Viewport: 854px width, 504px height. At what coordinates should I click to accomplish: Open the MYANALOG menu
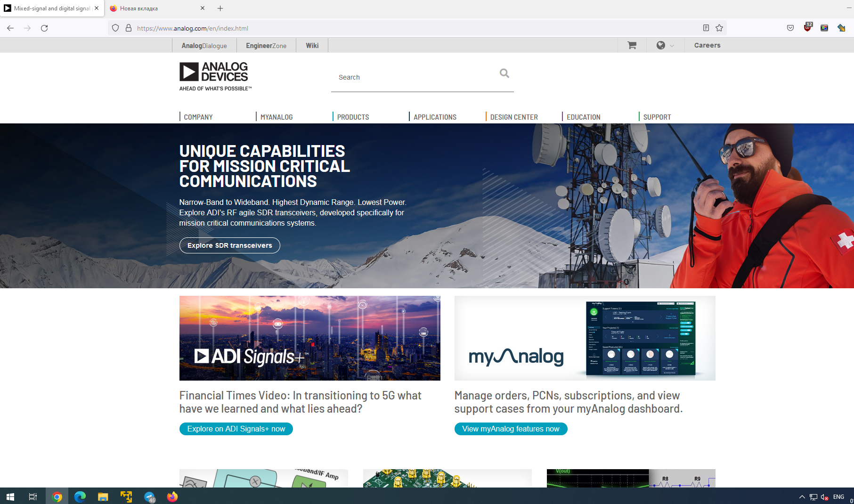(277, 117)
